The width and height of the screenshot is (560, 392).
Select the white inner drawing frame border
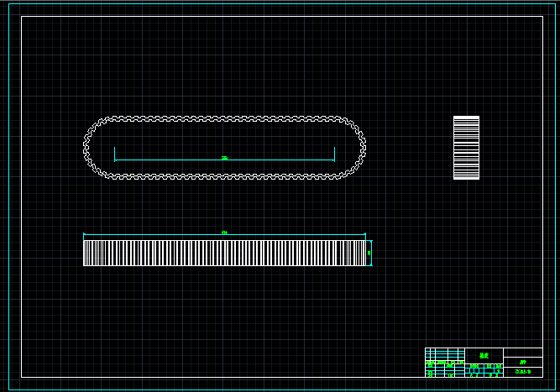(x=282, y=17)
